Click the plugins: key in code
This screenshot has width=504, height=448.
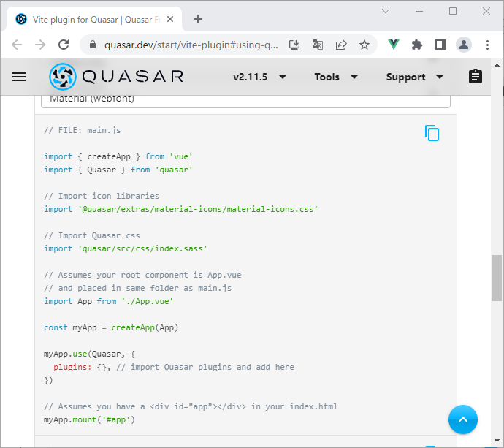click(72, 367)
